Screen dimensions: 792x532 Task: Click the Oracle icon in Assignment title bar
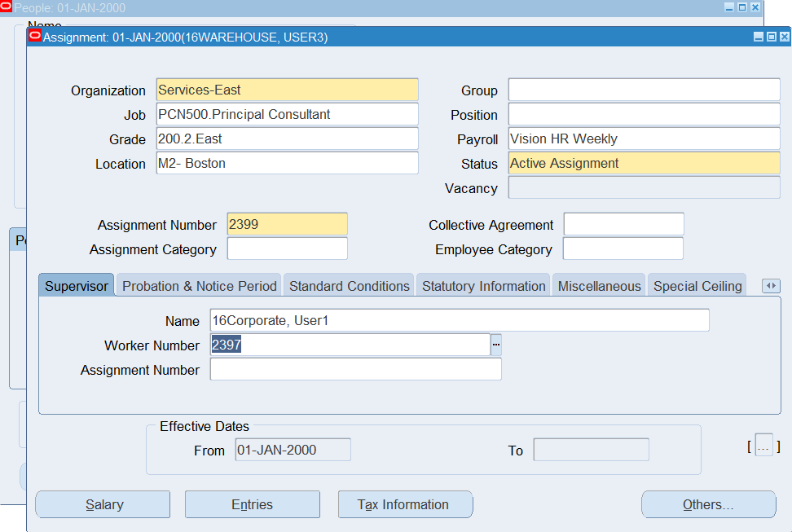tap(35, 37)
